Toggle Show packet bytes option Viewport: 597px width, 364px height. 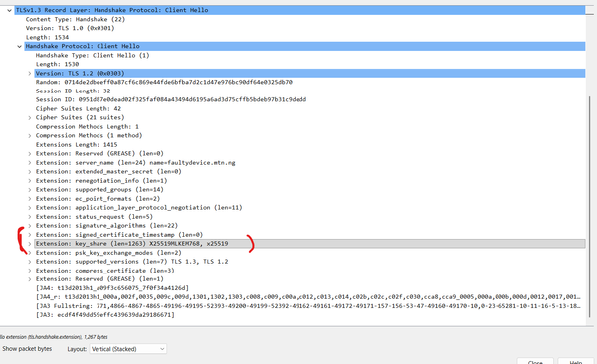[27, 349]
